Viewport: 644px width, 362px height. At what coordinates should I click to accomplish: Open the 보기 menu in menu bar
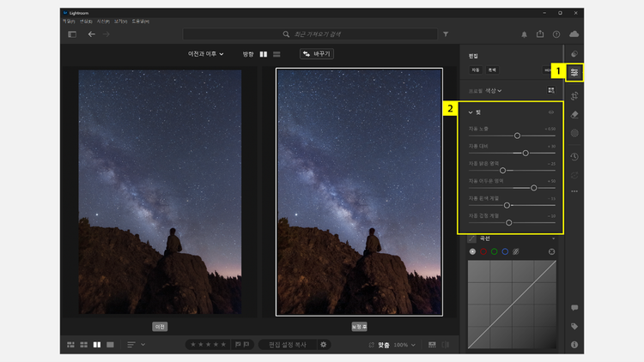coord(119,20)
